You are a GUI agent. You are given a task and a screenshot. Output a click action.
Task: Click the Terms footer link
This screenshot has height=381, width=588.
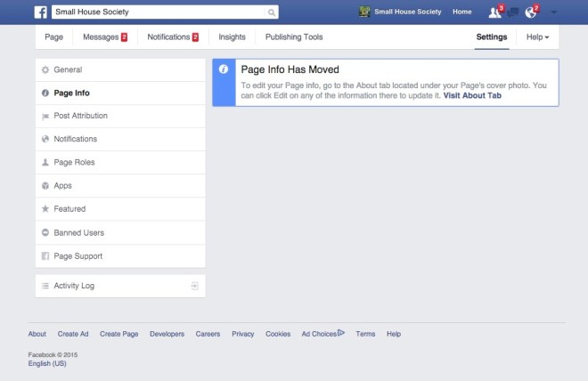[365, 334]
